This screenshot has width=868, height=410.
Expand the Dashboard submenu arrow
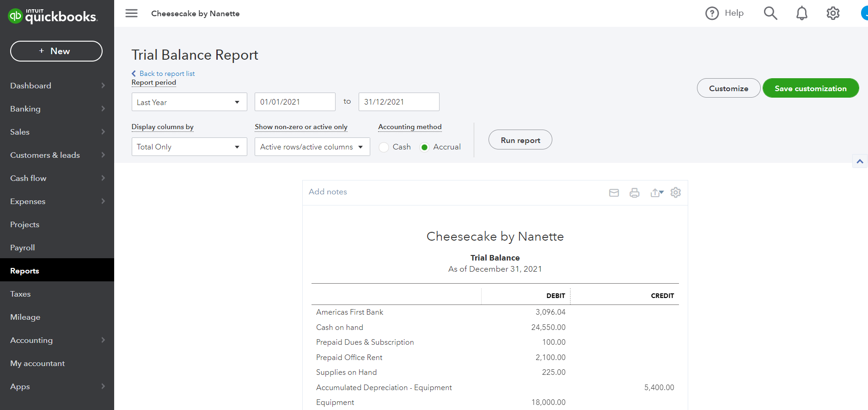pyautogui.click(x=103, y=86)
